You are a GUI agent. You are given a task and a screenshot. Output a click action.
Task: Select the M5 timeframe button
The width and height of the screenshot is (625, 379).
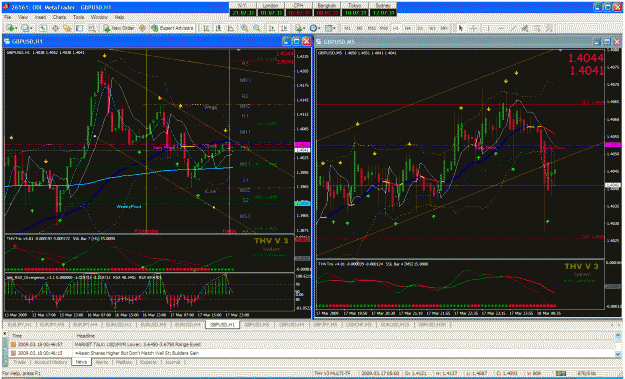tap(359, 28)
